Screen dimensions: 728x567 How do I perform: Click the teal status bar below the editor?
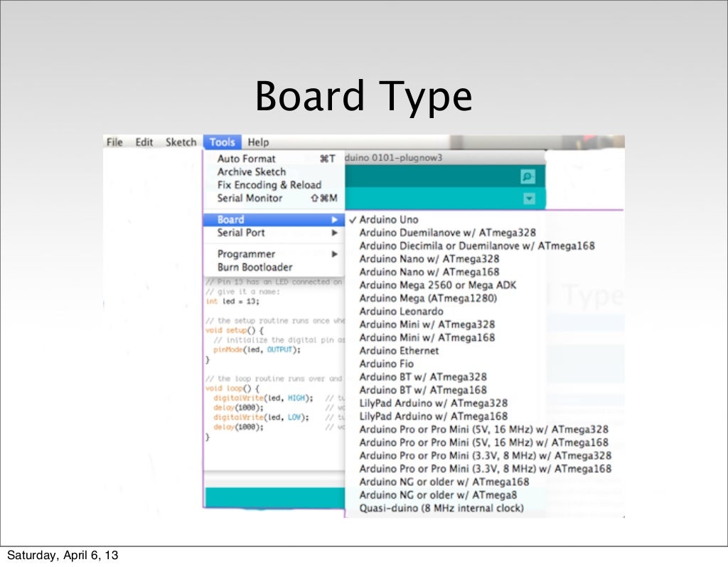pos(274,497)
